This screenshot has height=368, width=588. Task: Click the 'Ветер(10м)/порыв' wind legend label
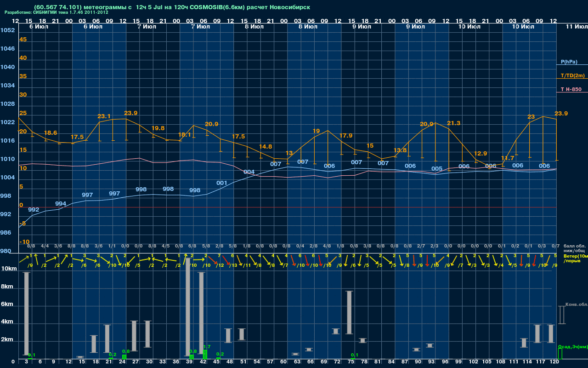tap(576, 258)
